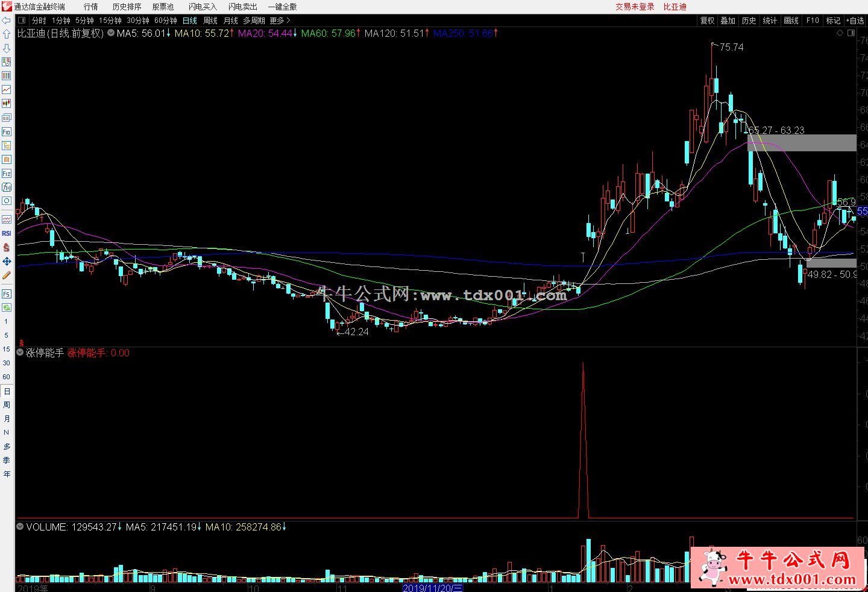Image resolution: width=868 pixels, height=592 pixels.
Task: Toggle the right side panel icon below +自选
Action: tap(851, 33)
